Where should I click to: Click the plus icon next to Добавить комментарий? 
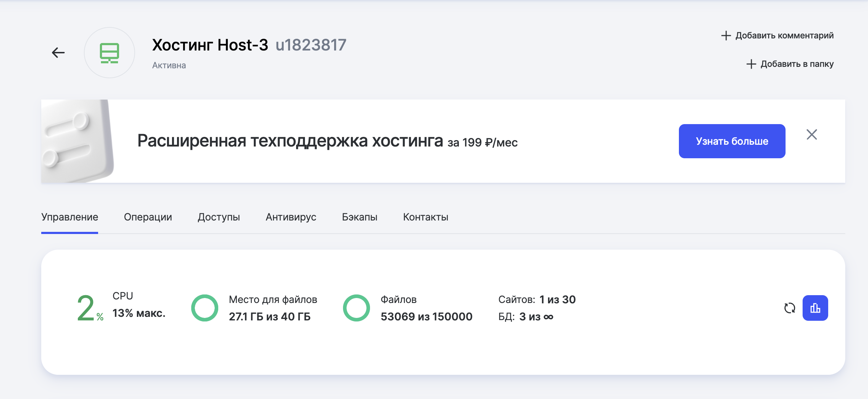725,35
